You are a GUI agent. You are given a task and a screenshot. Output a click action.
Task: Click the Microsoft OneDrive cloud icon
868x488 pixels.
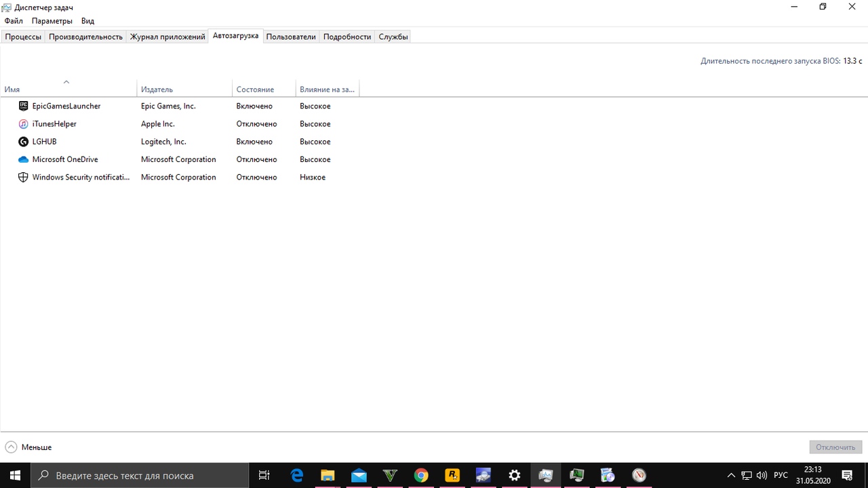tap(23, 159)
